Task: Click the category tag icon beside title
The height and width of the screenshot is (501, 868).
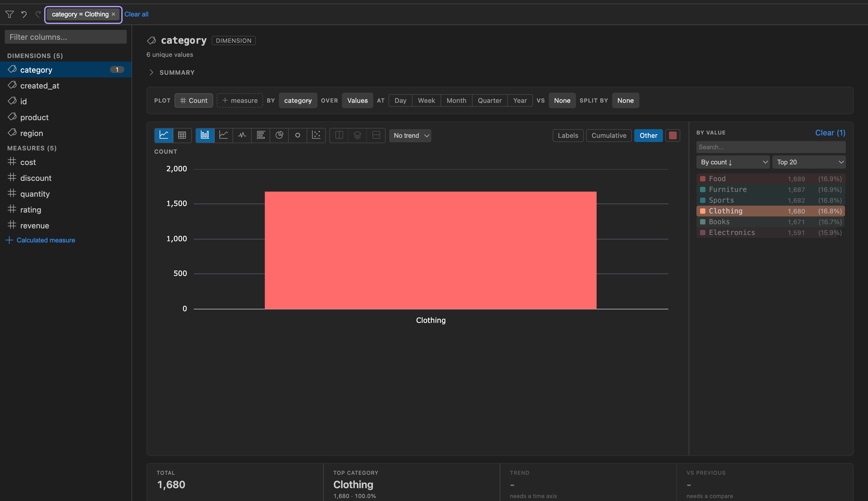Action: click(x=151, y=41)
